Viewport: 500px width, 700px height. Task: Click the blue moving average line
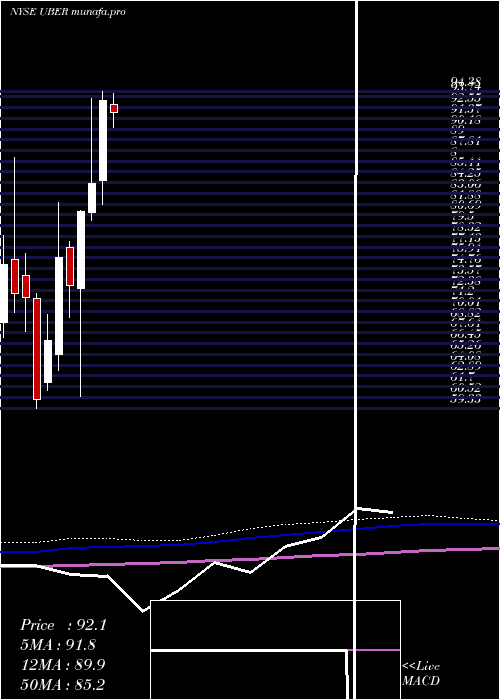coord(250,537)
